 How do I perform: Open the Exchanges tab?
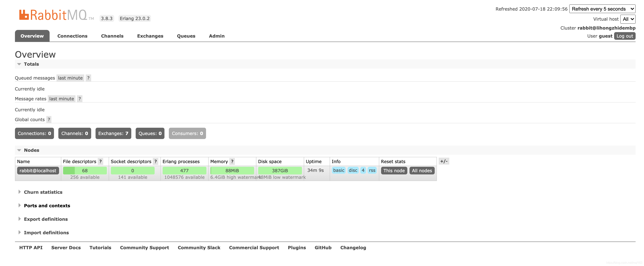(150, 36)
